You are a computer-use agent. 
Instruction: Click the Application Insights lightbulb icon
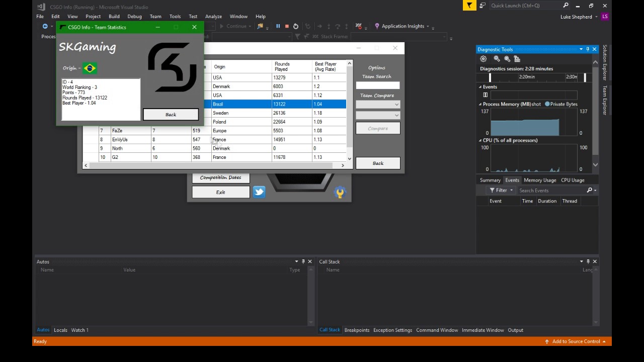click(377, 26)
